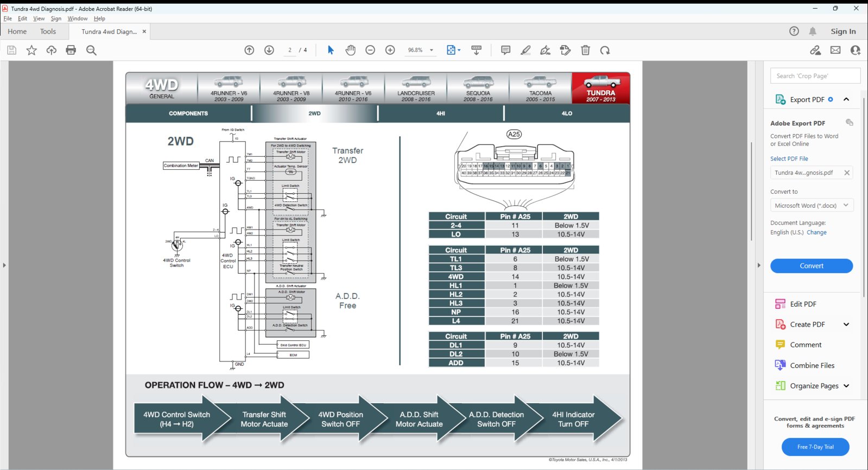The width and height of the screenshot is (868, 470).
Task: Open the File menu
Action: (x=8, y=18)
